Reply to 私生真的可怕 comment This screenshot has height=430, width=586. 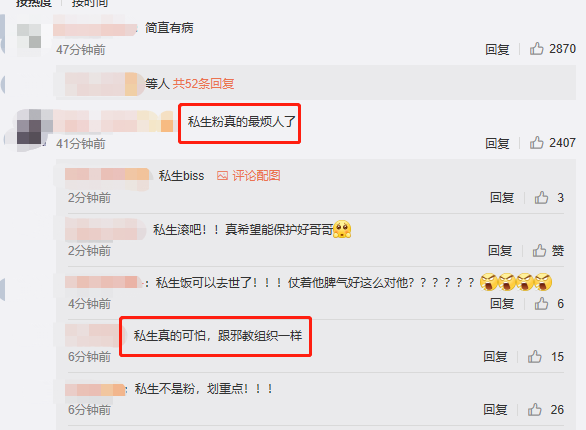(495, 357)
